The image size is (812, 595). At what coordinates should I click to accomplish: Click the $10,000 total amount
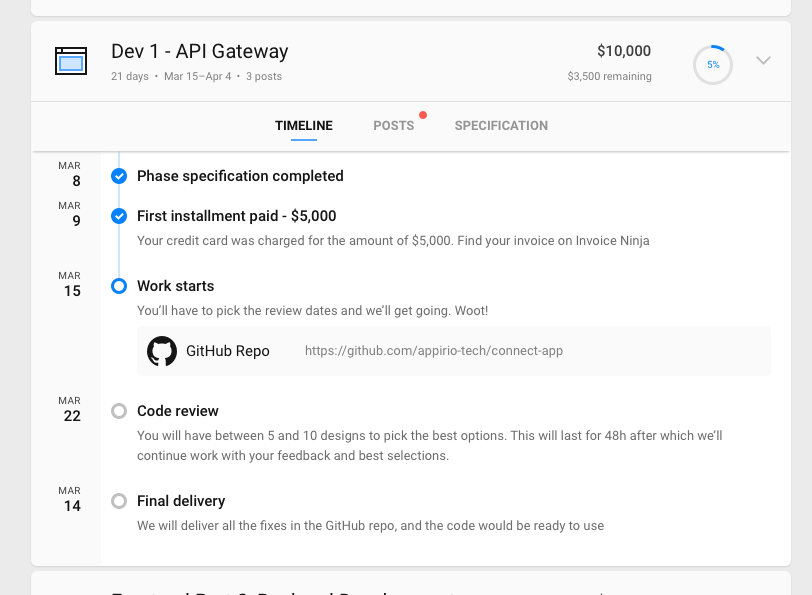click(x=624, y=51)
